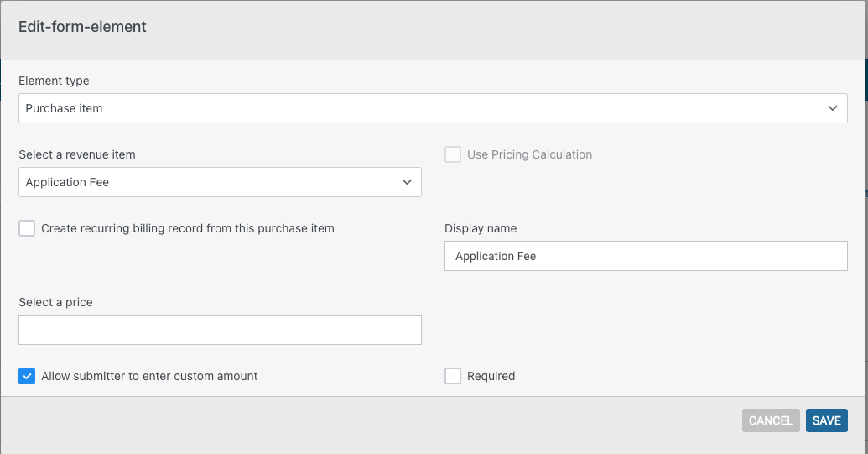
Task: Click the chevron arrow in the Purchase item field
Action: [833, 108]
